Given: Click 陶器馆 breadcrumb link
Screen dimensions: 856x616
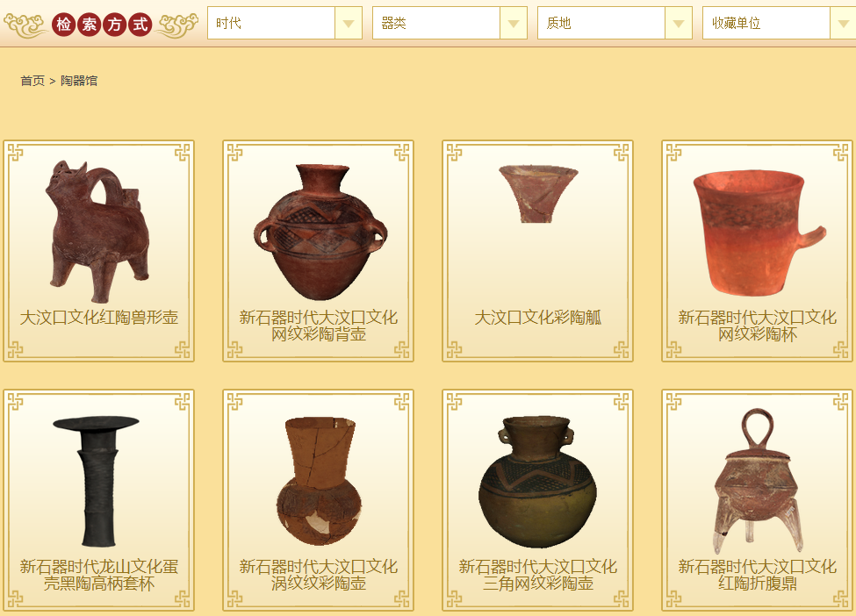Looking at the screenshot, I should [79, 81].
